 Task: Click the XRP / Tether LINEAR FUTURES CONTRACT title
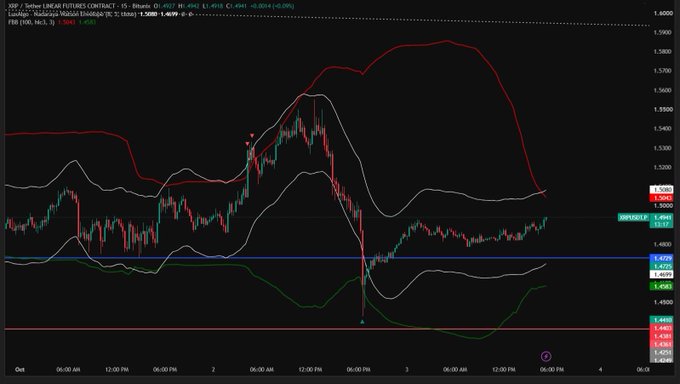(62, 6)
